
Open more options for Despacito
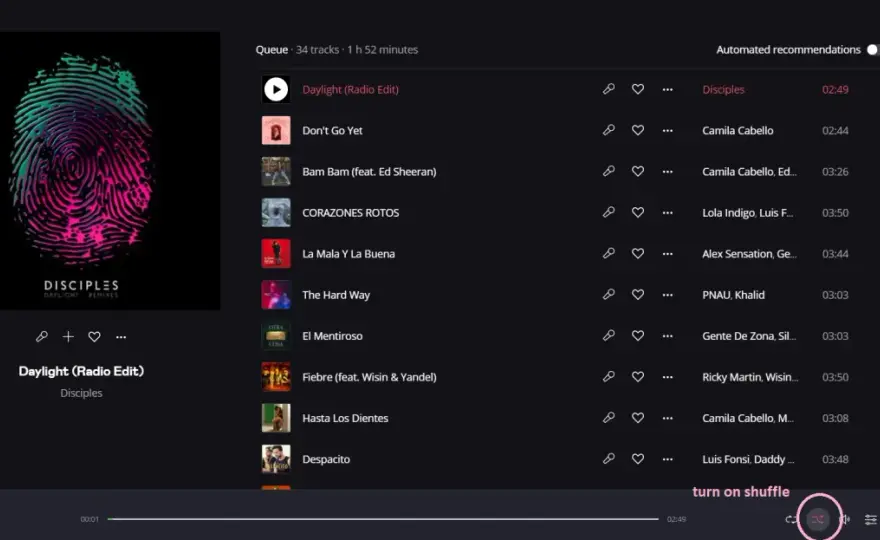click(667, 459)
